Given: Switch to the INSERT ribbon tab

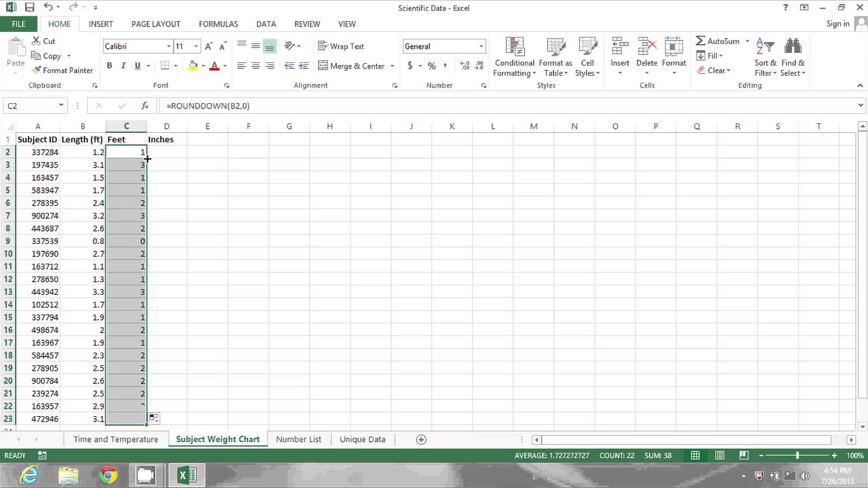Looking at the screenshot, I should tap(101, 24).
